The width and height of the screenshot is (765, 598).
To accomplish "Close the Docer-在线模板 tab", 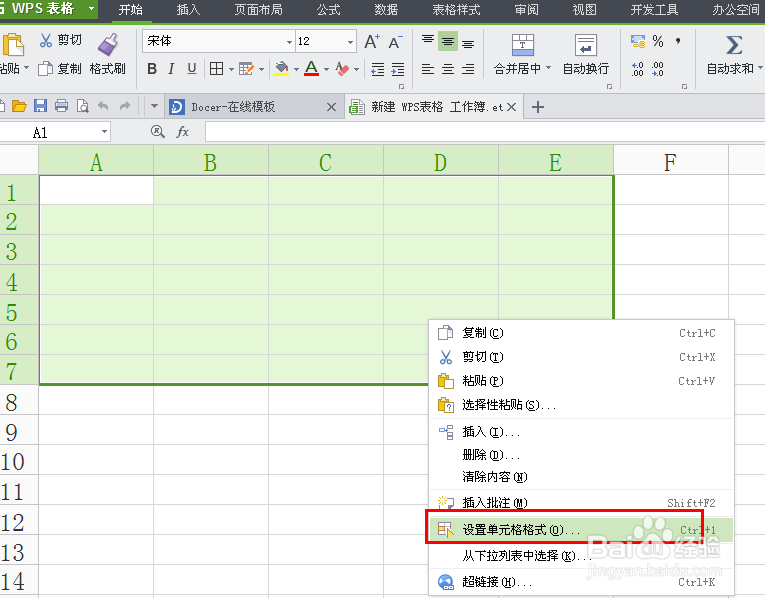I will (331, 107).
